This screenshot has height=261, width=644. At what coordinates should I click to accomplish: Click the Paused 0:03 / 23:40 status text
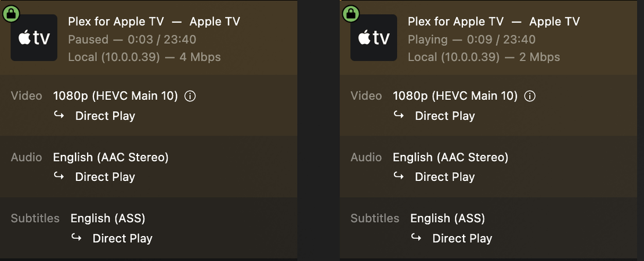(132, 39)
